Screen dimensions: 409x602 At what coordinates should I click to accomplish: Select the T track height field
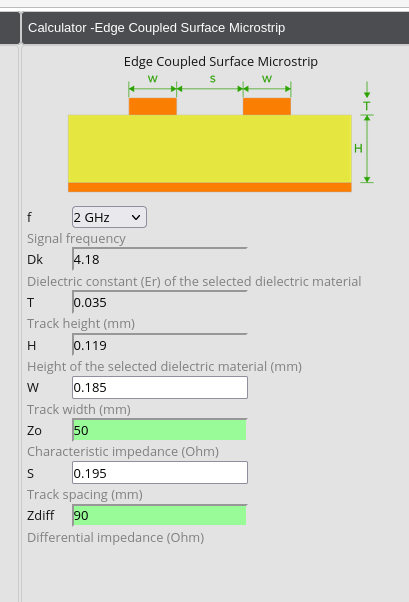click(160, 302)
